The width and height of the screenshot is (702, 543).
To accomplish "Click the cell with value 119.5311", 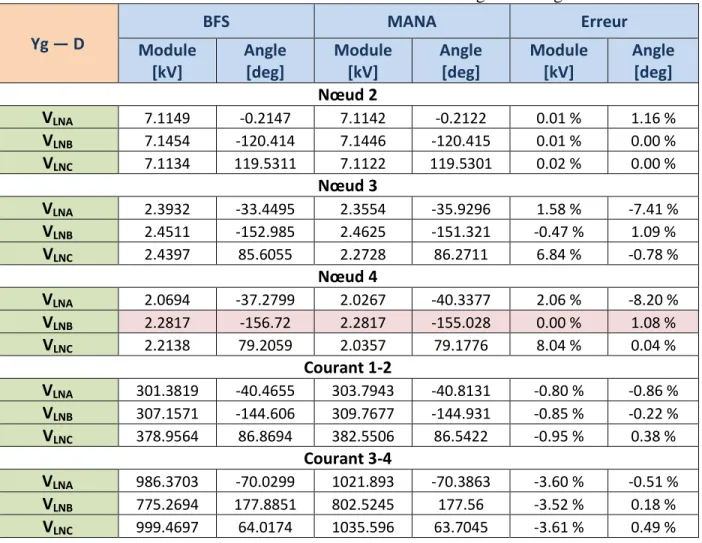I will (265, 163).
